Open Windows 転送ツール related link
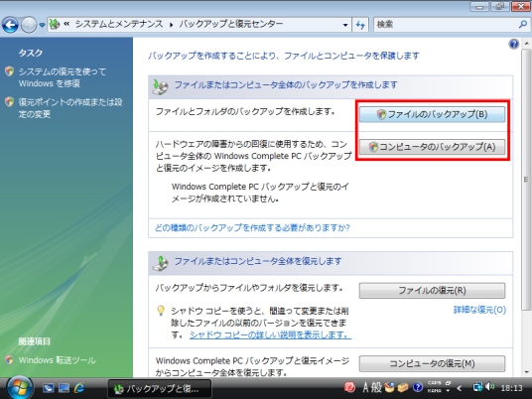532x399 pixels. [57, 360]
